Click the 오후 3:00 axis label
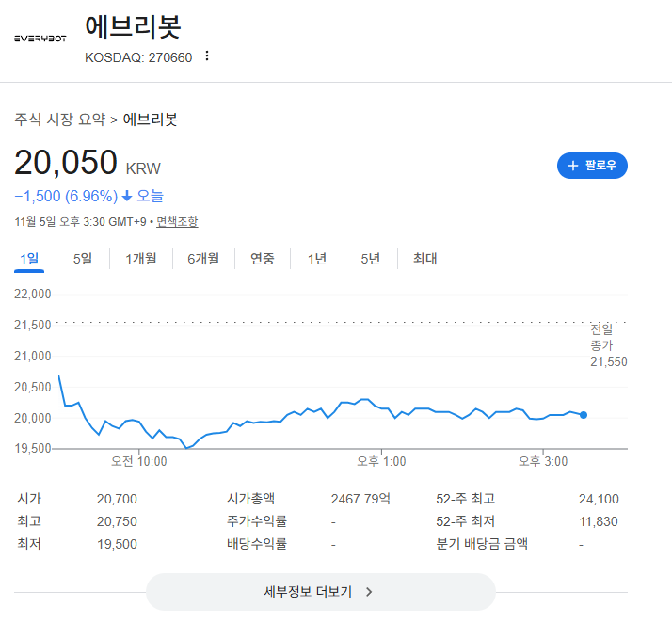This screenshot has height=639, width=672. coord(543,461)
